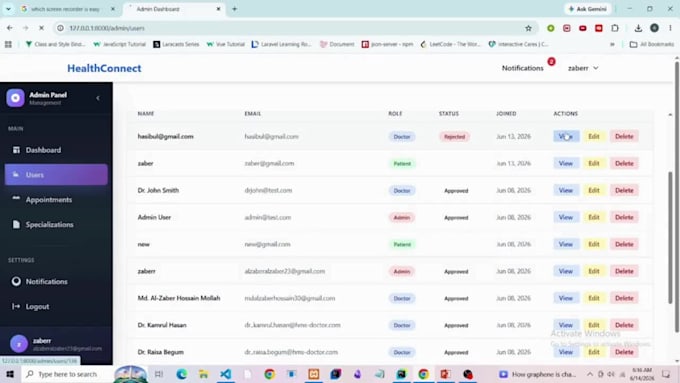Screen dimensions: 680x383
Task: View Md. Al-Zaber Hossain Mollah
Action: pos(566,298)
